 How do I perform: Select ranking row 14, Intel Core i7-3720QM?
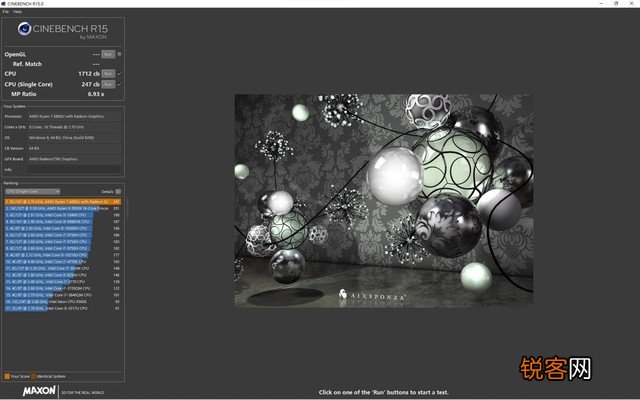pos(63,288)
